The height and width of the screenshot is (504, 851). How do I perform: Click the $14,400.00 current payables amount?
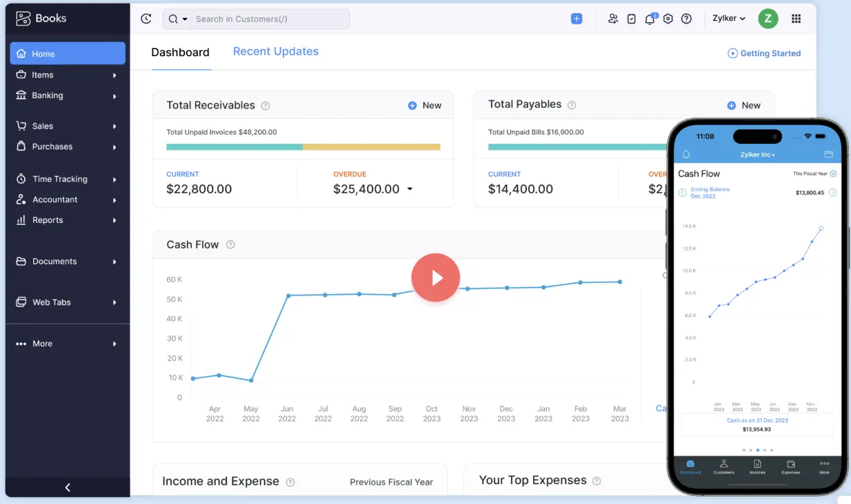[x=521, y=189]
